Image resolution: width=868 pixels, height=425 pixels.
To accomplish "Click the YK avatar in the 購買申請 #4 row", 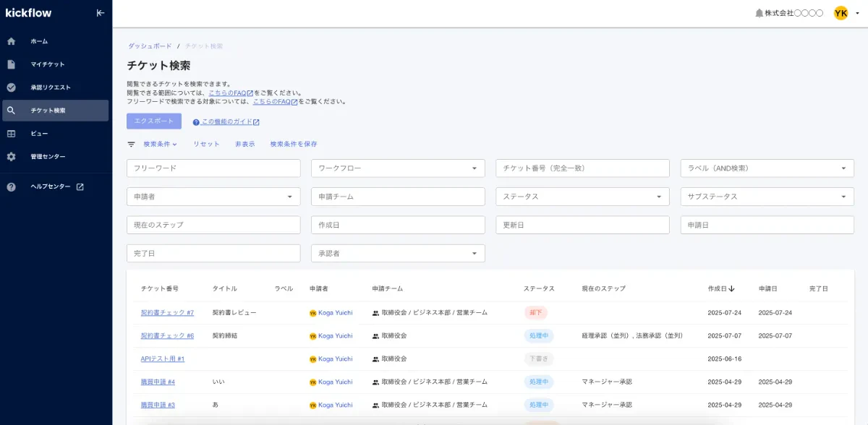I will click(312, 382).
